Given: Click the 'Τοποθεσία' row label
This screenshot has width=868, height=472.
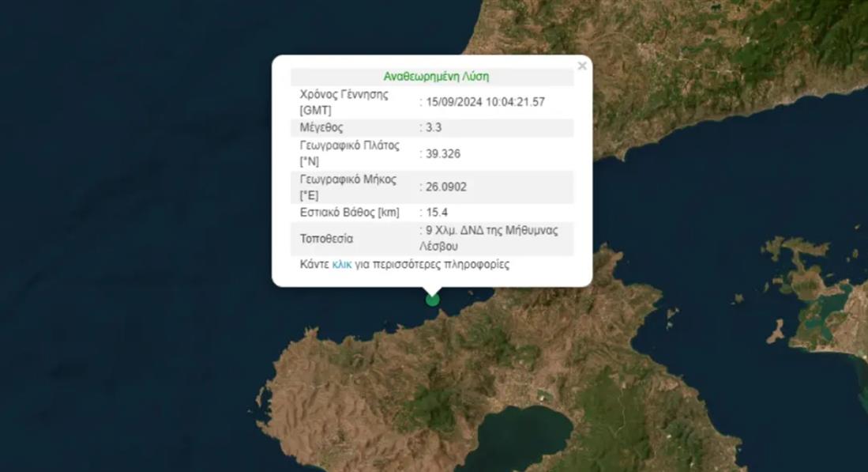Looking at the screenshot, I should click(x=326, y=239).
